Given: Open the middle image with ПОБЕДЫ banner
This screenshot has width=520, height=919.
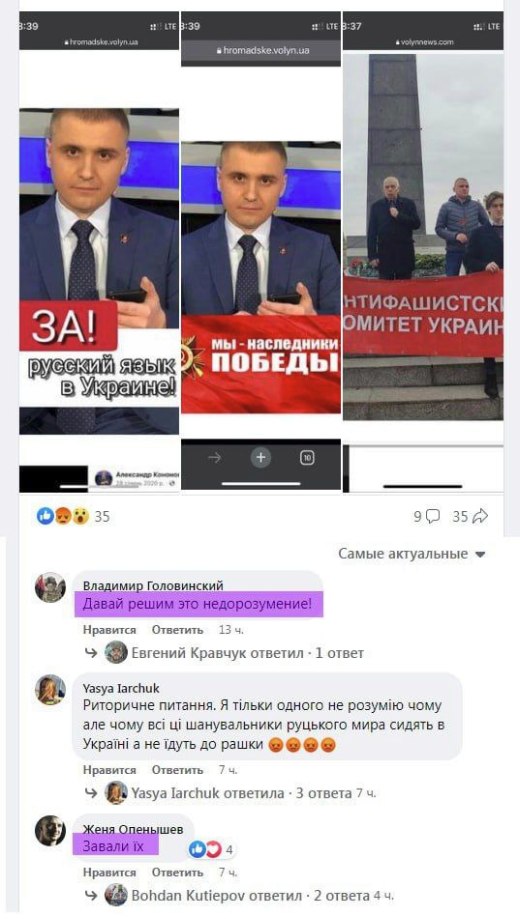Looking at the screenshot, I should [261, 251].
